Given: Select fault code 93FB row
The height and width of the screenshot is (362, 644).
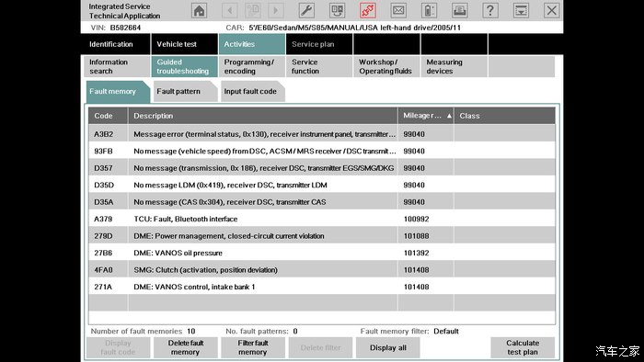Looking at the screenshot, I should click(x=322, y=151).
